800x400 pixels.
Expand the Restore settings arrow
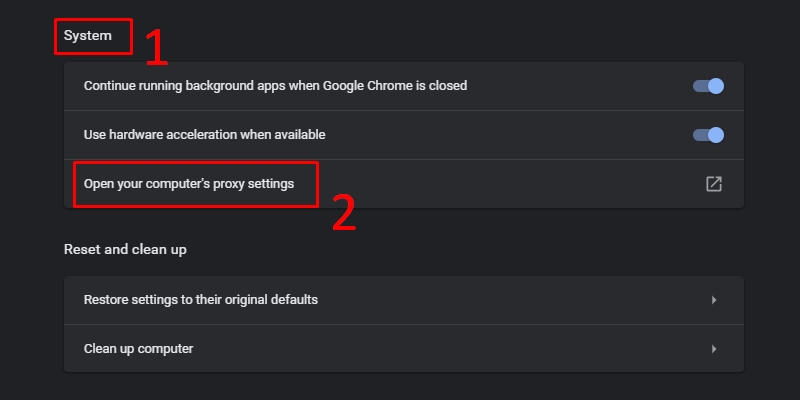714,300
